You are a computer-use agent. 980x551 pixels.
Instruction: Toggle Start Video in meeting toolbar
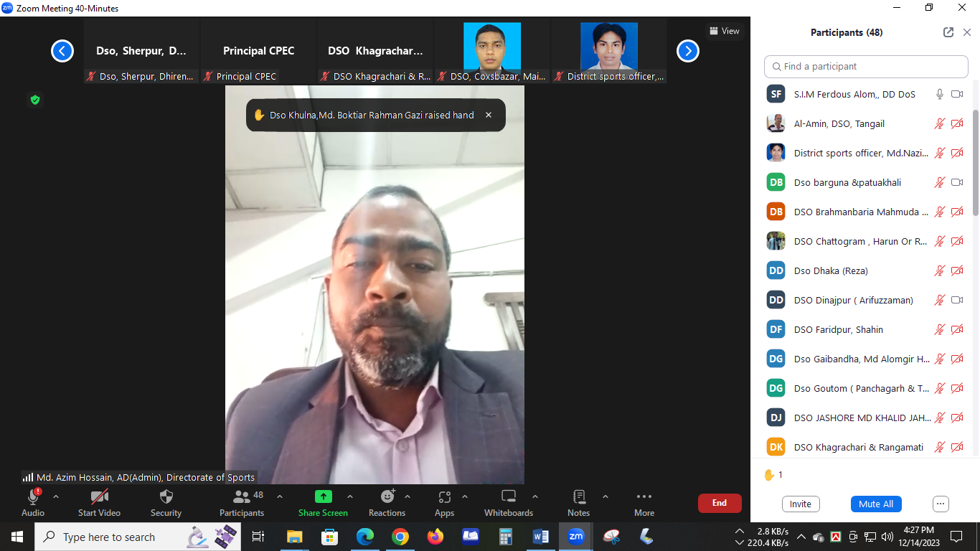[x=99, y=502]
